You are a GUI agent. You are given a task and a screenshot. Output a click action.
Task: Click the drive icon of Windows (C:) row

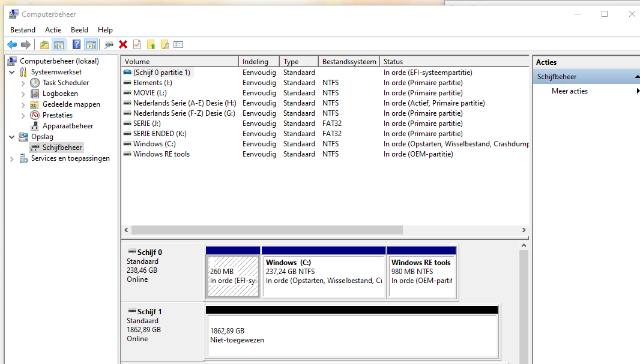pyautogui.click(x=127, y=144)
